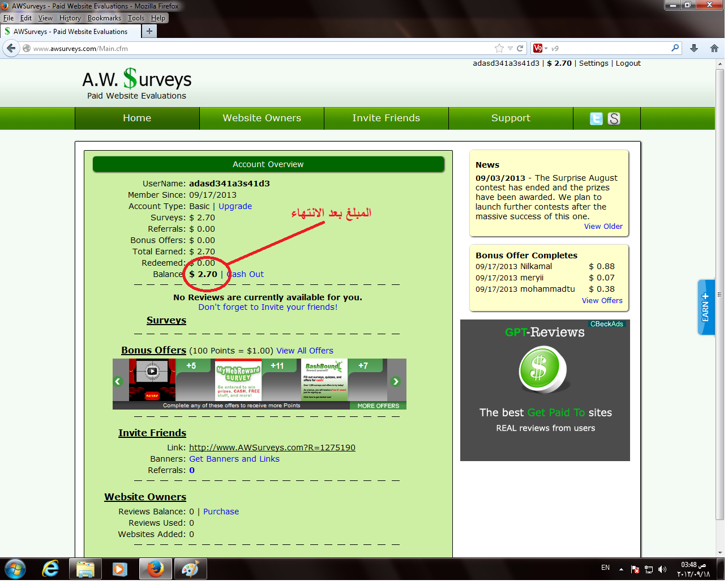Open new tab with plus button
The image size is (728, 588).
coord(149,31)
